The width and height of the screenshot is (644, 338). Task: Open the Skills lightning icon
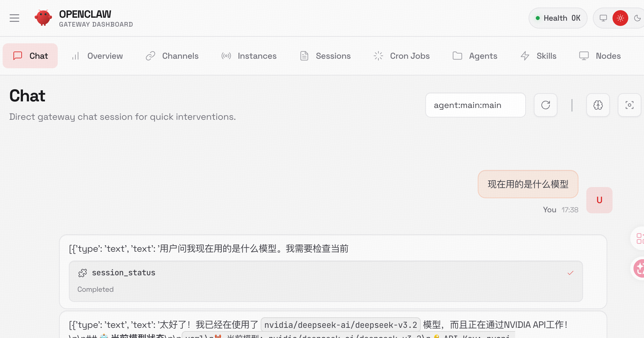tap(525, 56)
